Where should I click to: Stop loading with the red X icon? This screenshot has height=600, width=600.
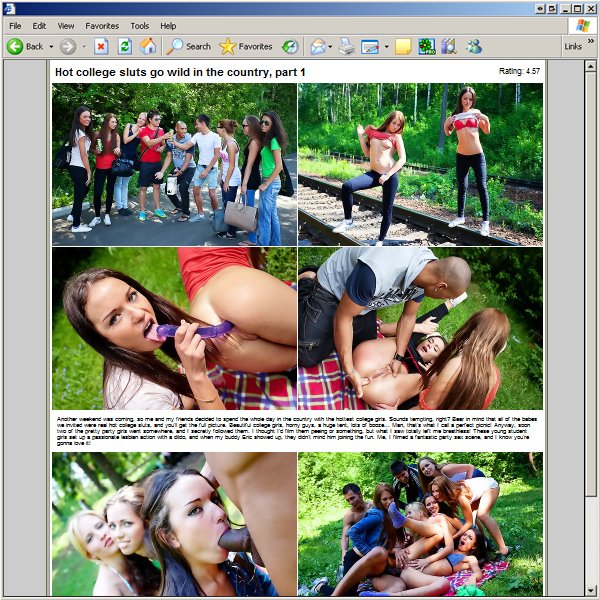click(101, 47)
